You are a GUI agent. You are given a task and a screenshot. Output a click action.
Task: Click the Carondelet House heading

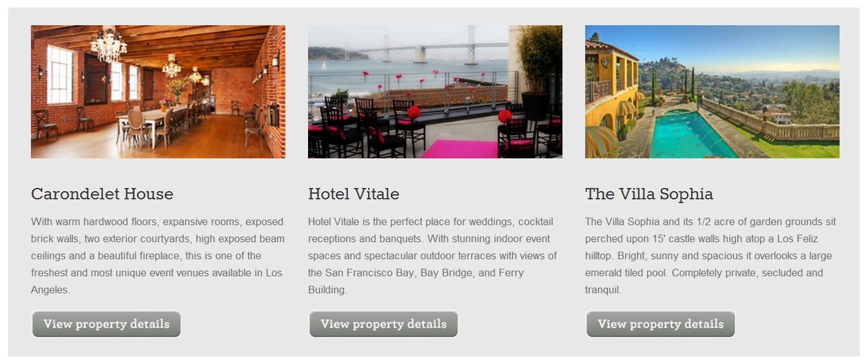point(102,194)
